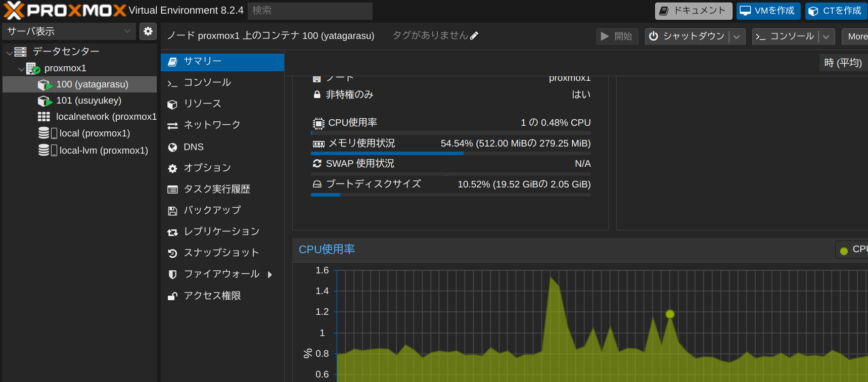Click the memory usage progress bar
The height and width of the screenshot is (382, 868).
point(451,153)
